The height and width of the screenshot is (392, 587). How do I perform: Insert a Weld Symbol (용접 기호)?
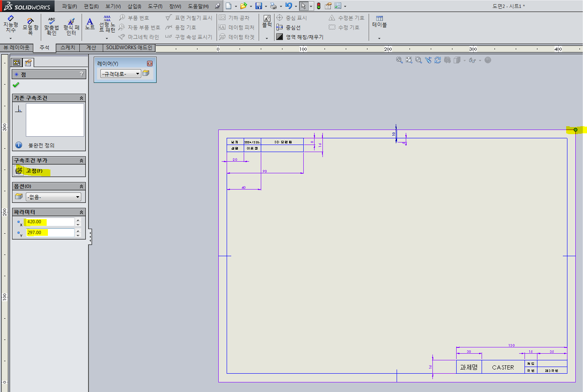pos(180,27)
